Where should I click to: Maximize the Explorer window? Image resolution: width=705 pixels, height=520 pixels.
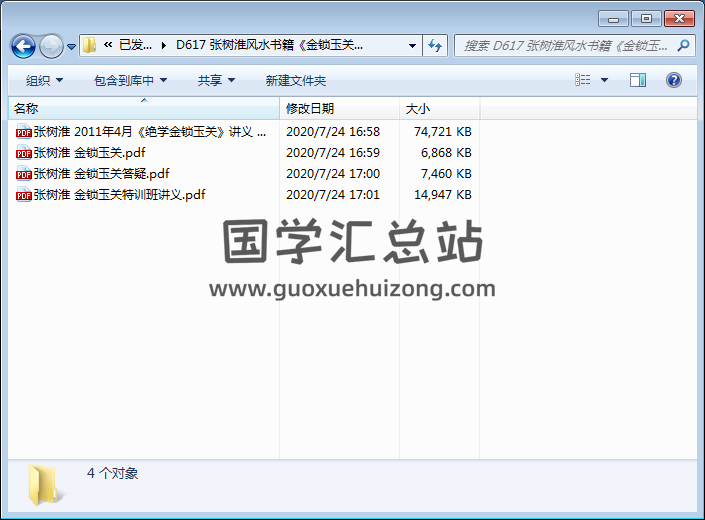(646, 19)
